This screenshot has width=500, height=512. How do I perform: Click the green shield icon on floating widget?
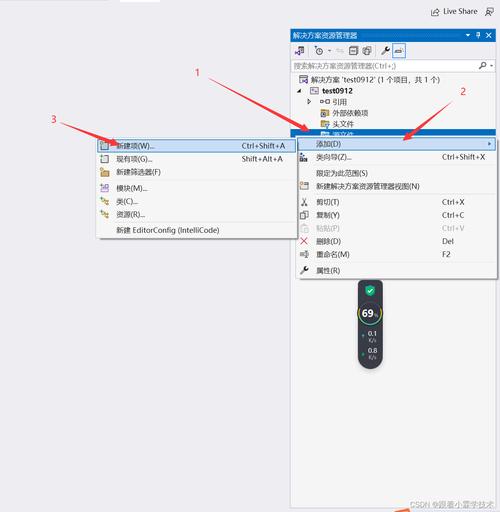[x=370, y=291]
